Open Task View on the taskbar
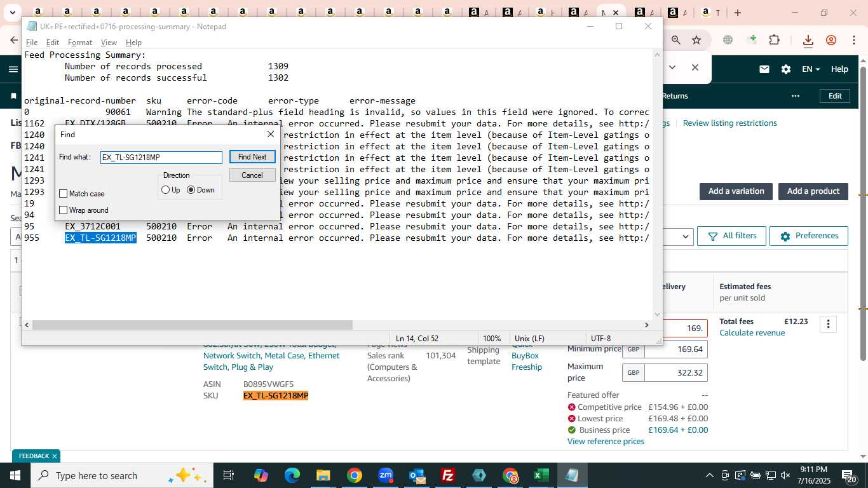868x488 pixels. pos(229,475)
